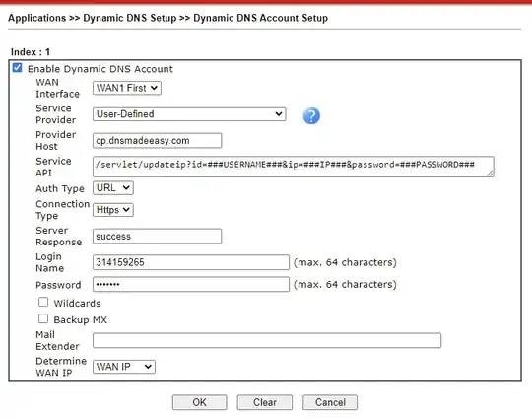Screen dimensions: 532x419
Task: Click the breadcrumb heading Dynamic DNS Account Setup
Action: point(260,18)
